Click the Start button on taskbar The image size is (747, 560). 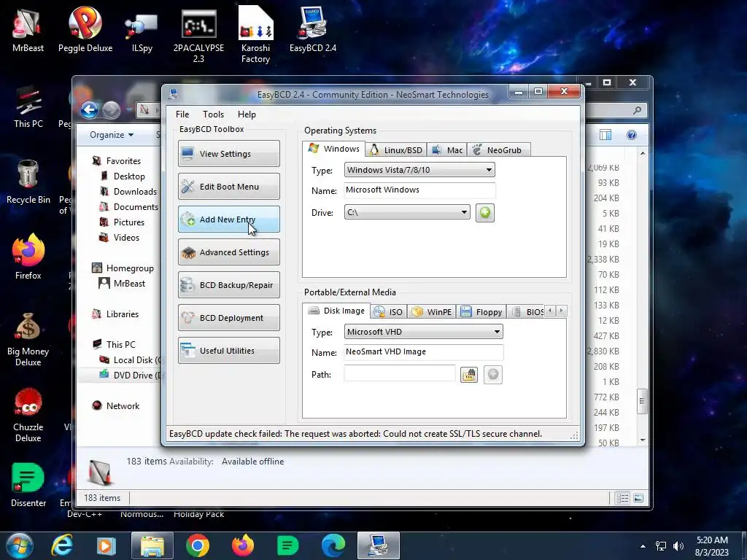(x=20, y=545)
